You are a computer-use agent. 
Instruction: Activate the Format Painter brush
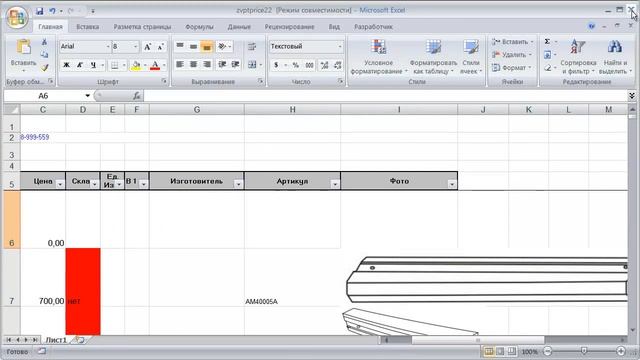tap(44, 67)
